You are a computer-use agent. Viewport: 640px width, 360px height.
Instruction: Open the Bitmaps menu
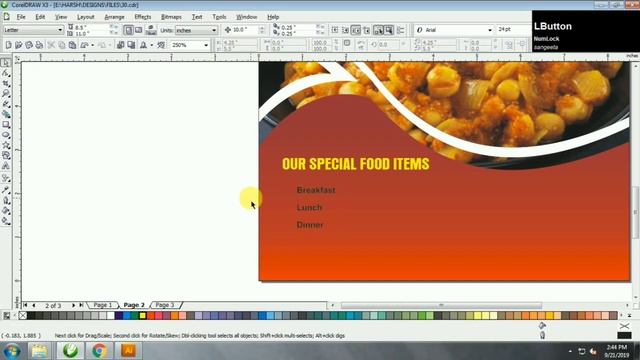[x=171, y=17]
